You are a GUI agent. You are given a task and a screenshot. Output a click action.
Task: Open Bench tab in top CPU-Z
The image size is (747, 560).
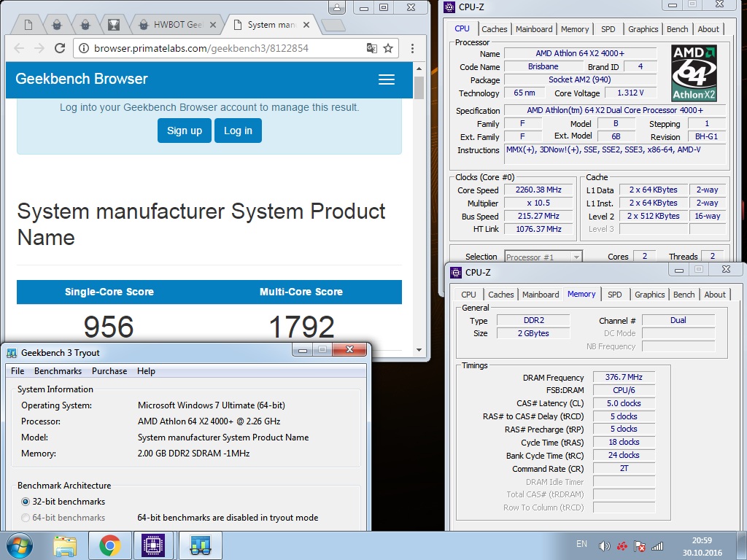pyautogui.click(x=677, y=29)
